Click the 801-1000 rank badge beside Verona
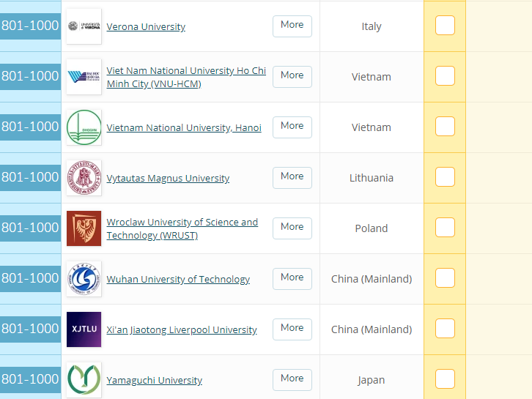The width and height of the screenshot is (532, 399). coord(30,26)
